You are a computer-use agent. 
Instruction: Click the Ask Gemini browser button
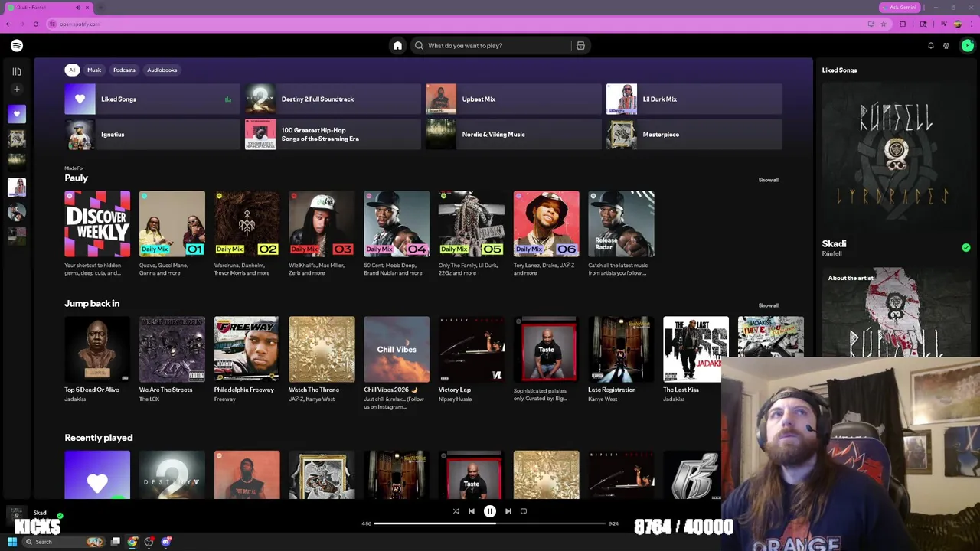coord(899,8)
